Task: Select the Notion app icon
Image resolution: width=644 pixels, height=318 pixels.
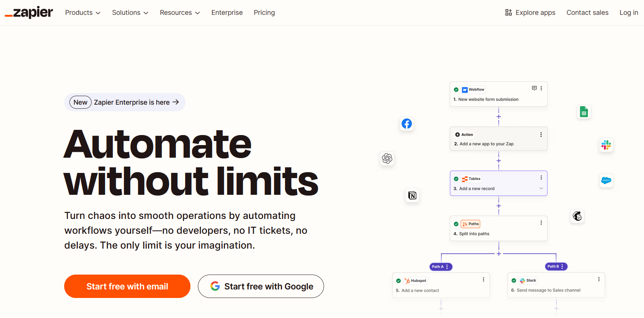Action: (412, 196)
